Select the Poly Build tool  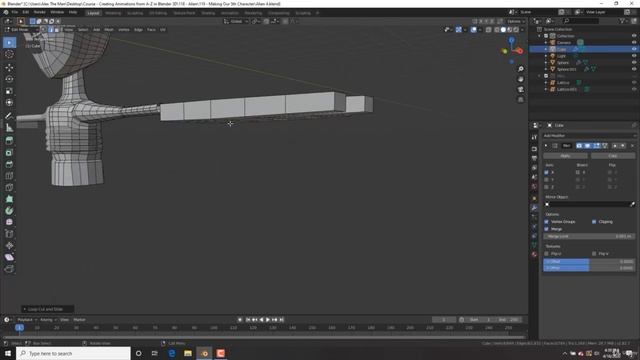(9, 199)
